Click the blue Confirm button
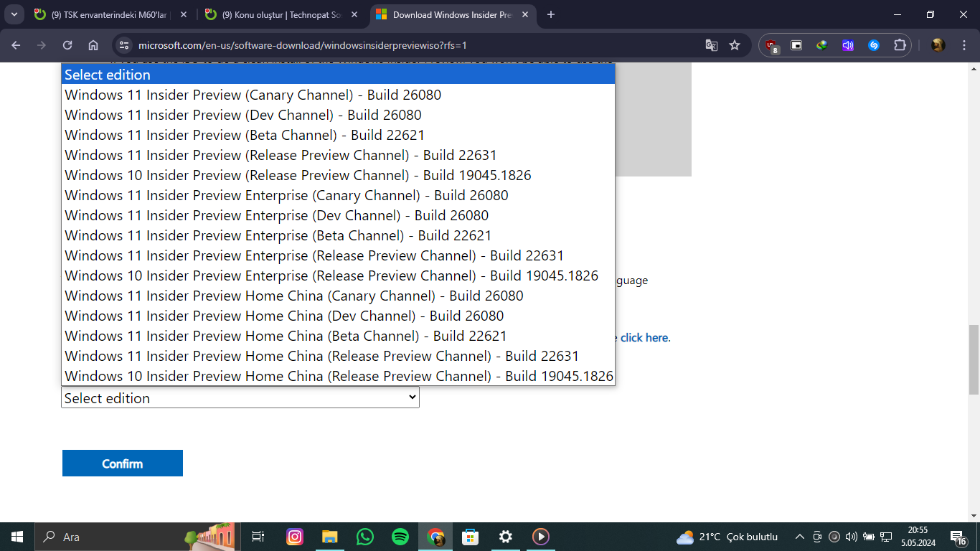This screenshot has width=980, height=551. pos(123,463)
